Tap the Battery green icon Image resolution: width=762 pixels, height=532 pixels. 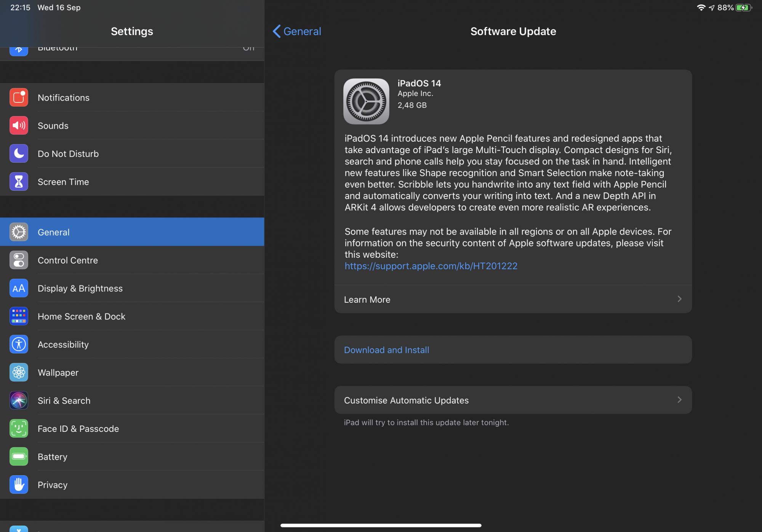pyautogui.click(x=19, y=457)
